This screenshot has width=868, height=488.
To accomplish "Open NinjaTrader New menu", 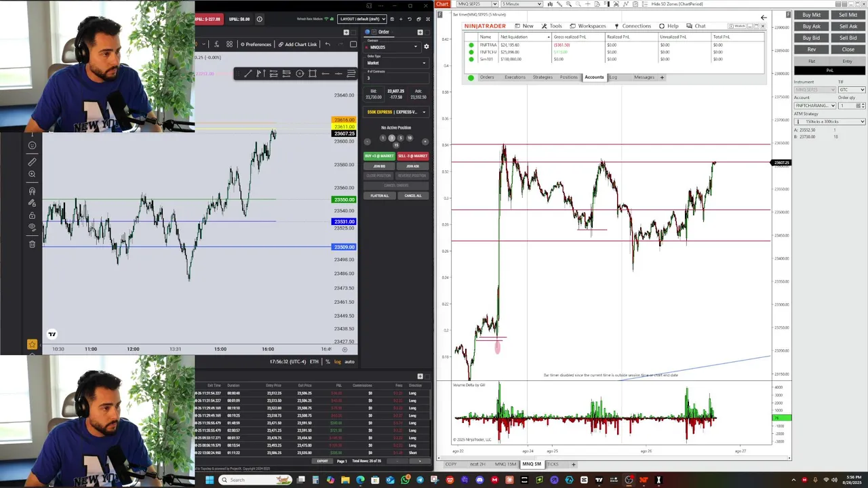I will pyautogui.click(x=523, y=26).
